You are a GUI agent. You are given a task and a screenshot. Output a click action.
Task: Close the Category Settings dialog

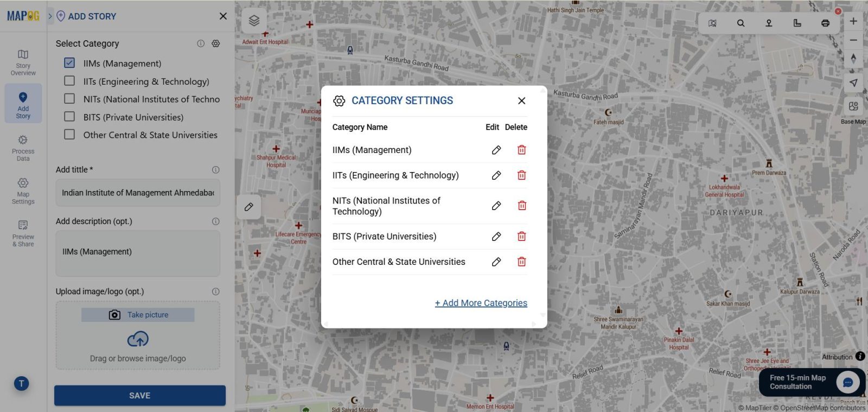click(521, 100)
